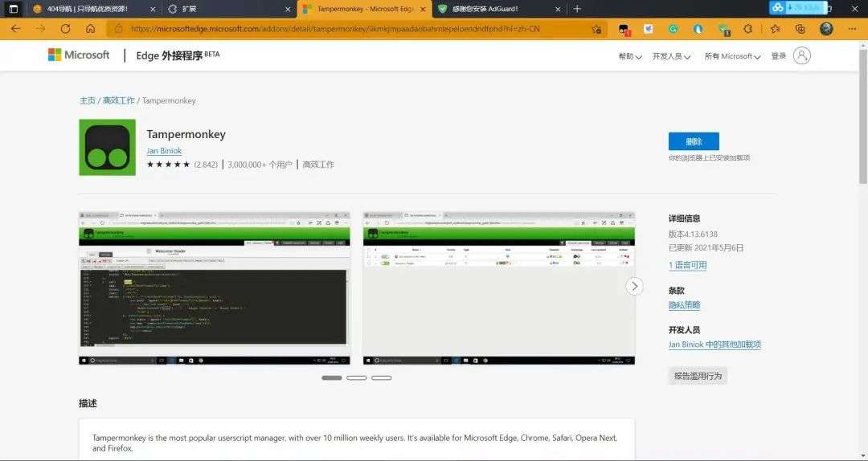
Task: Open the Grammarly extension icon
Action: [674, 29]
